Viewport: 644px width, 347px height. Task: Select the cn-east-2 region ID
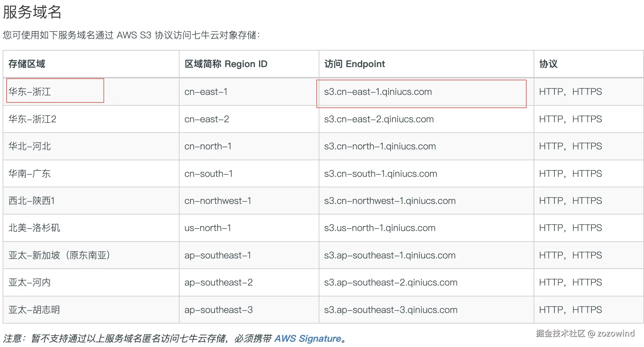207,119
